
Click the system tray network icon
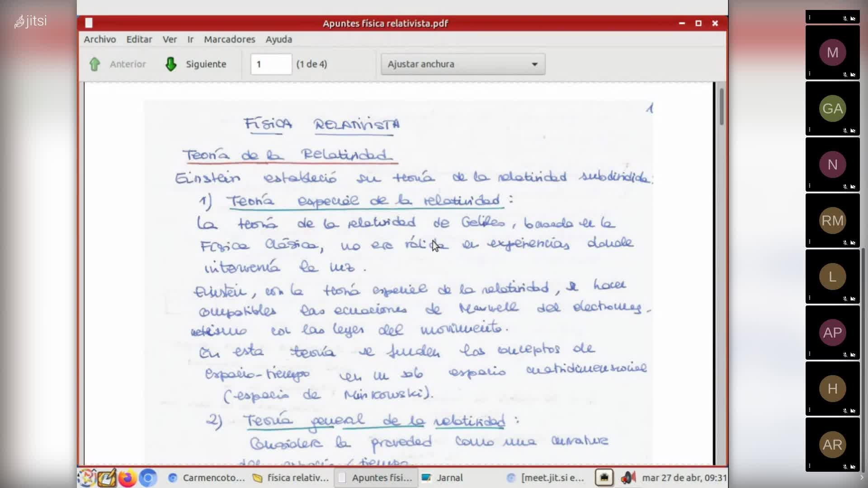pos(604,478)
